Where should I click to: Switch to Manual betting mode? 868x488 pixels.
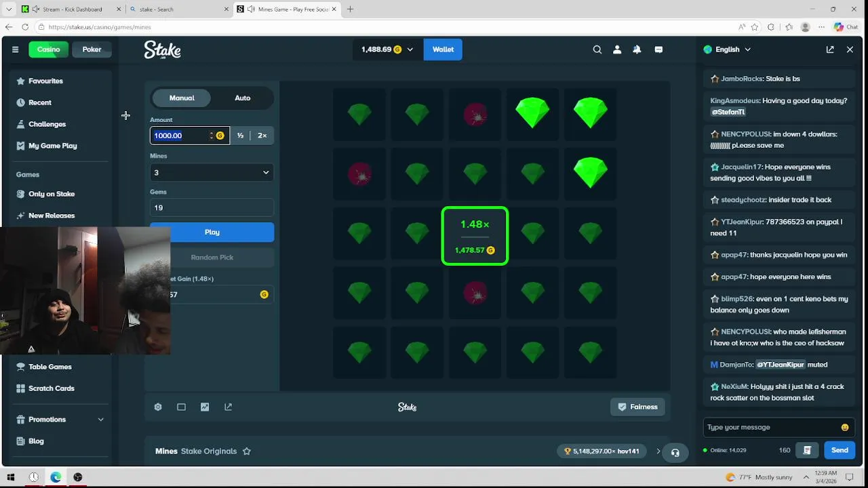182,98
